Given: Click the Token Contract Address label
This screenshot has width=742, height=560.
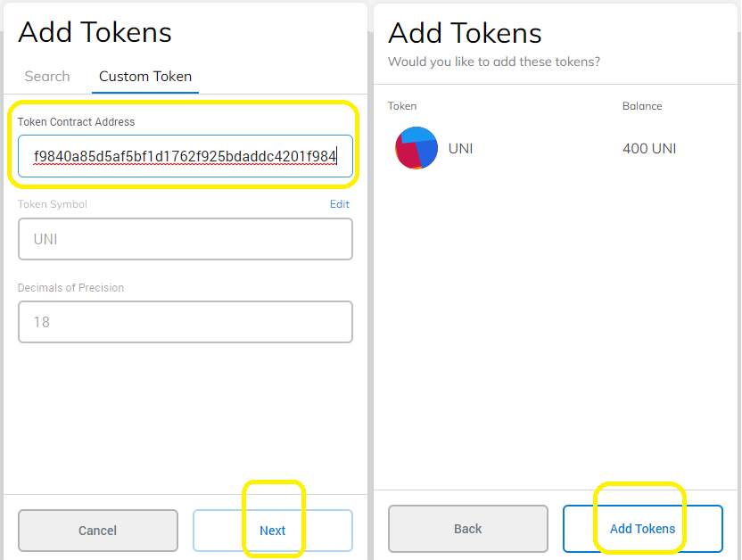Looking at the screenshot, I should (x=76, y=122).
